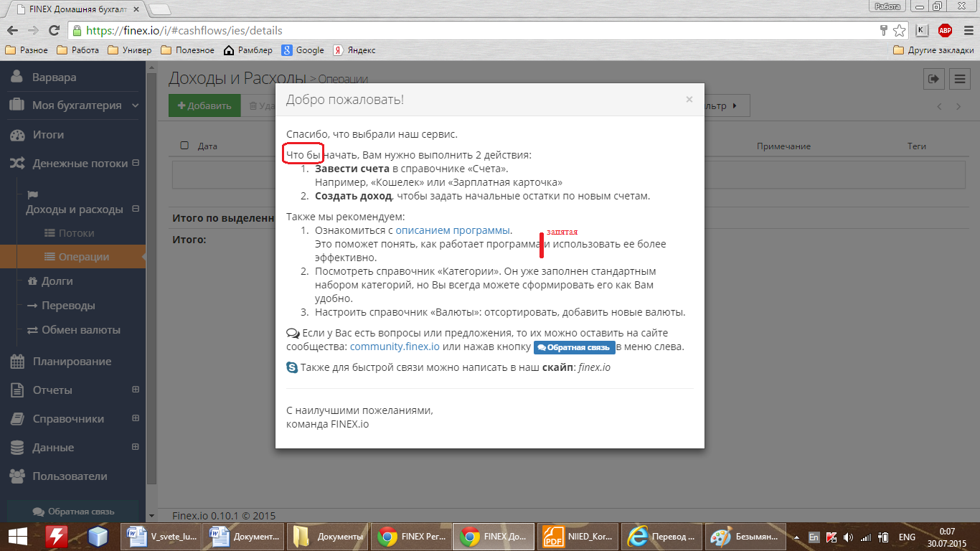Click the logout arrow icon
This screenshot has width=980, height=551.
click(x=933, y=79)
